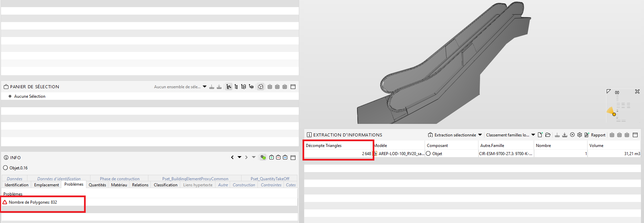Open an information extraction definition from folder
Viewport: 644px width, 223px height.
point(548,135)
